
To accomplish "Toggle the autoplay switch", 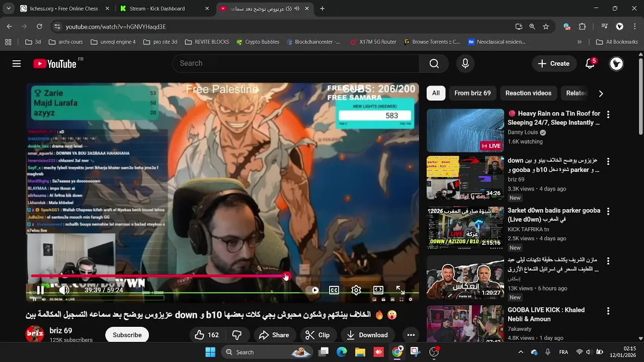I will click(x=313, y=290).
